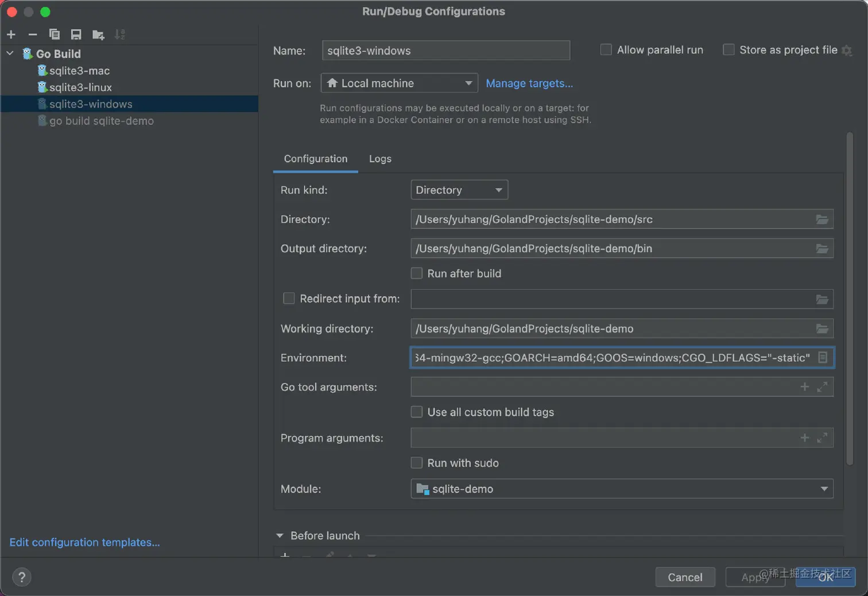This screenshot has height=596, width=868.
Task: Open the help question mark button
Action: click(x=22, y=577)
